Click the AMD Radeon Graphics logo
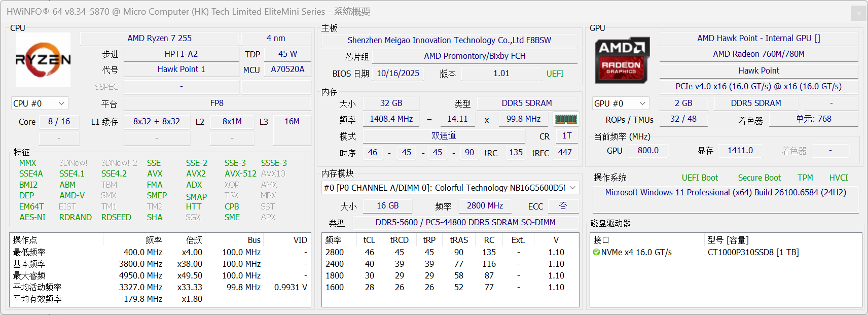The height and width of the screenshot is (315, 868). (x=622, y=60)
